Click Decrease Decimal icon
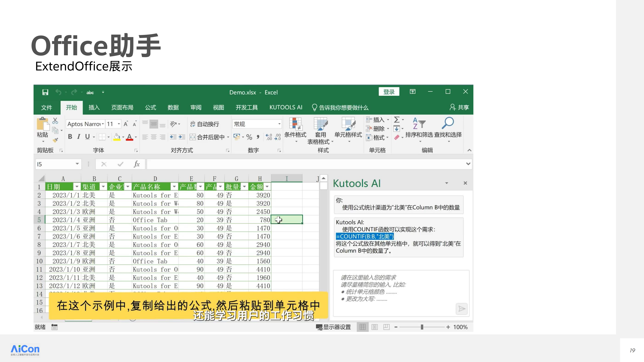The width and height of the screenshot is (644, 362). [278, 137]
